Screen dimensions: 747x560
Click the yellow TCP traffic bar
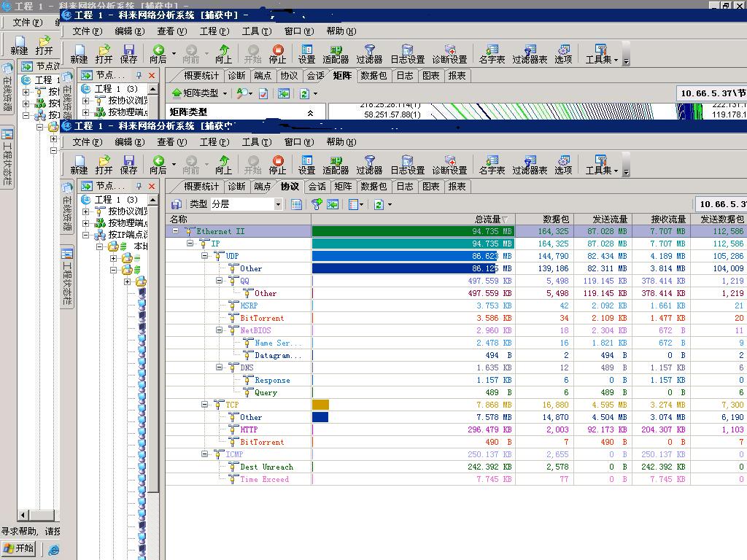pos(320,405)
